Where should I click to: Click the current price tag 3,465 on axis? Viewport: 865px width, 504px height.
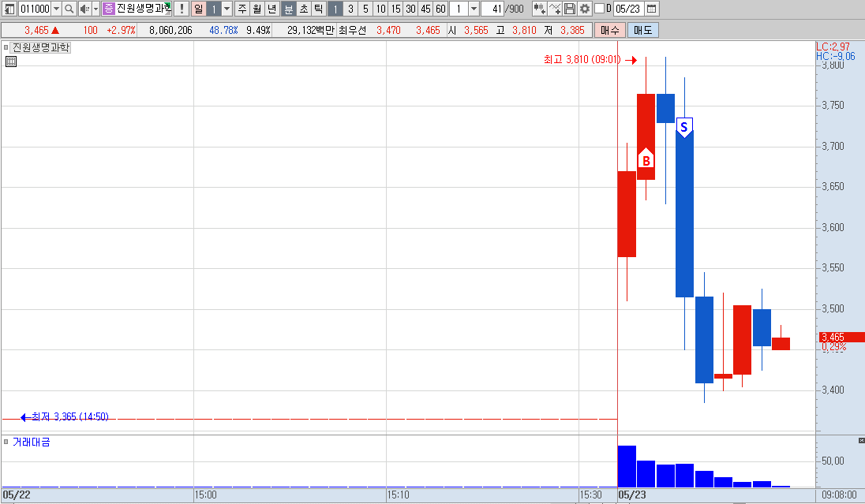(842, 337)
